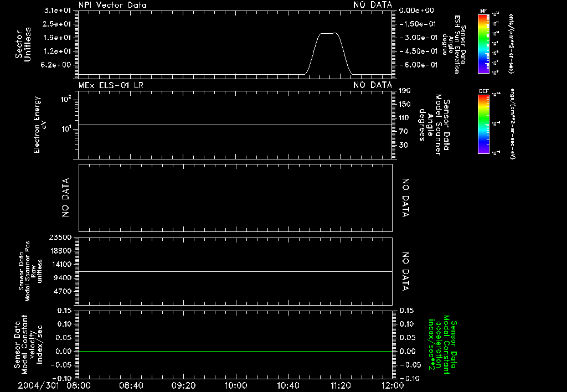
Task: Click the '9400' scanner position tick label
Action: 62,278
